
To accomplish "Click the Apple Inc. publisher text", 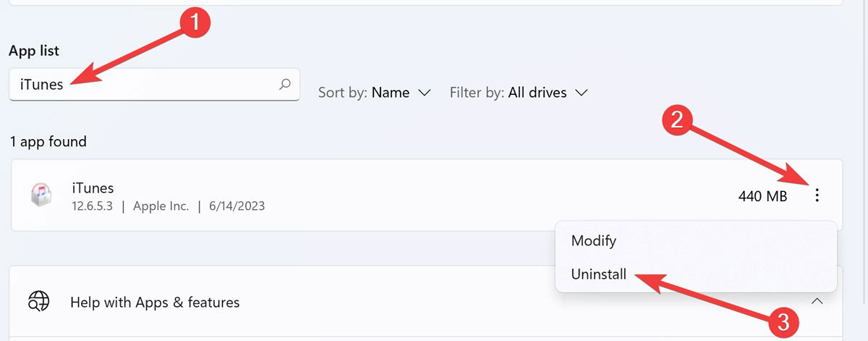I will [160, 206].
